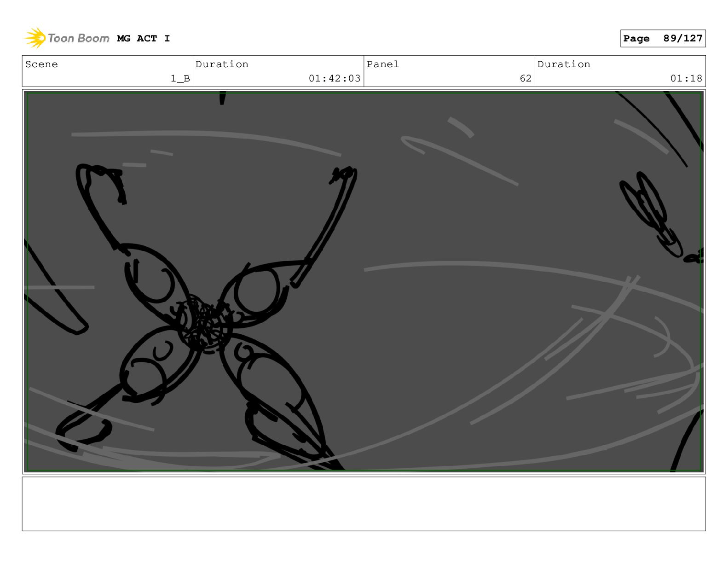Select the panel duration '01:18'
This screenshot has height=564, width=728.
pyautogui.click(x=686, y=79)
